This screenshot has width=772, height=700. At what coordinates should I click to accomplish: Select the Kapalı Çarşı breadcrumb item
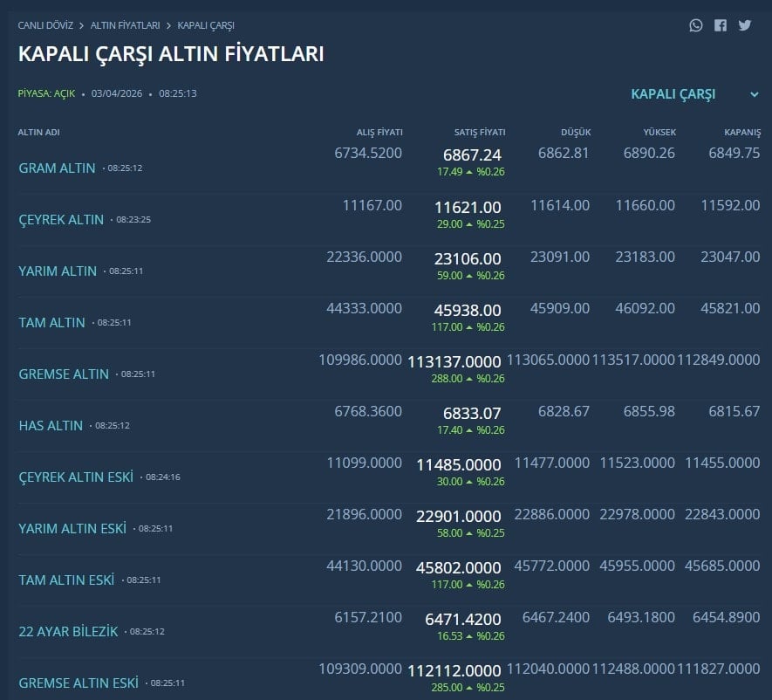(206, 25)
